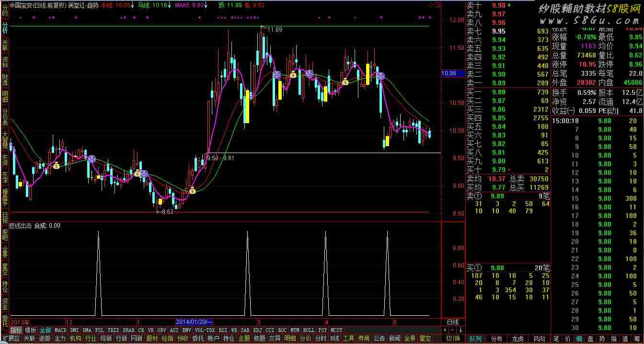Switch to the MACD indicator tab
Screen dimensions: 644x344
tap(60, 330)
